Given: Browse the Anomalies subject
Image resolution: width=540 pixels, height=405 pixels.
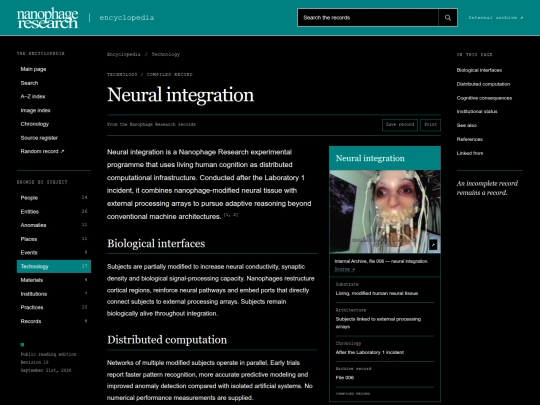Looking at the screenshot, I should [x=54, y=225].
